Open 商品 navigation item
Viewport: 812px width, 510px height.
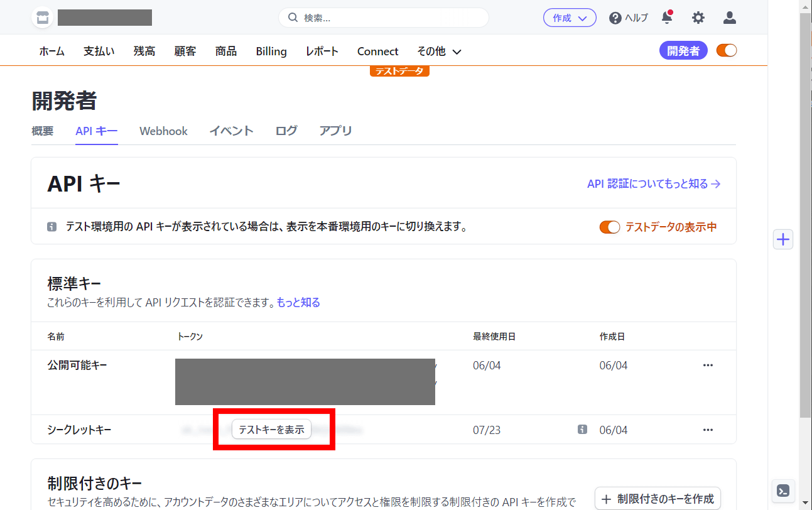click(x=226, y=52)
